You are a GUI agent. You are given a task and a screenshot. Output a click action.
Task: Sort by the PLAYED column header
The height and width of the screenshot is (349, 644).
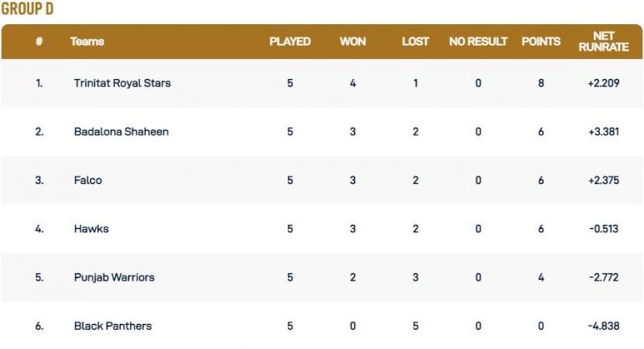[290, 41]
